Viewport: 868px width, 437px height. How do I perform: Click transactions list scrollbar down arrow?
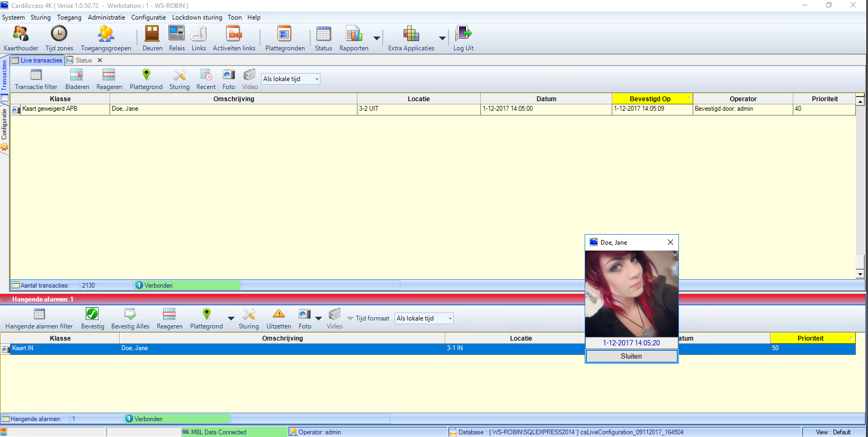coord(860,274)
